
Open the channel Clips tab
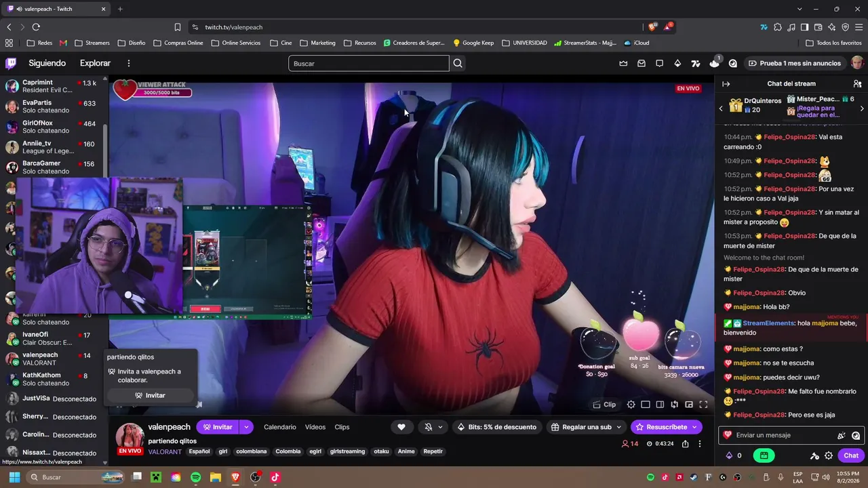coord(342,427)
